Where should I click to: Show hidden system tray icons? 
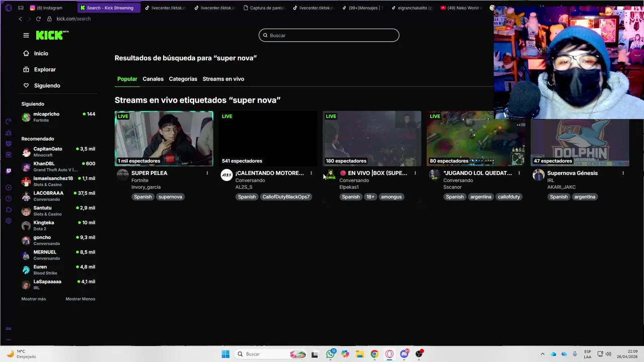542,354
